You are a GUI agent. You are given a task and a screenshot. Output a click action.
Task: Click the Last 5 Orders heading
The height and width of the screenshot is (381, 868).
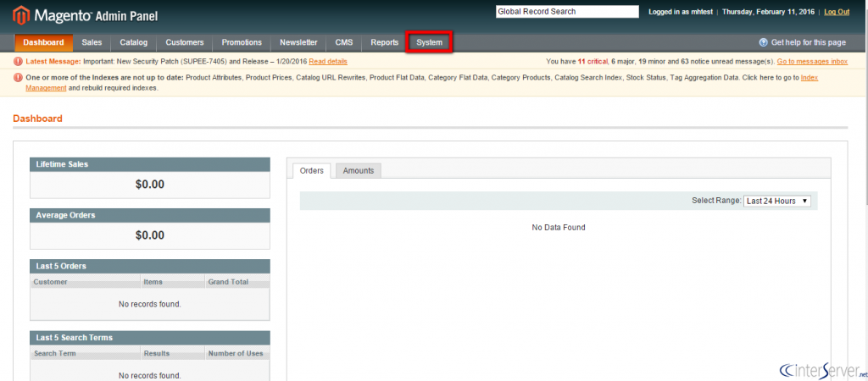(61, 266)
